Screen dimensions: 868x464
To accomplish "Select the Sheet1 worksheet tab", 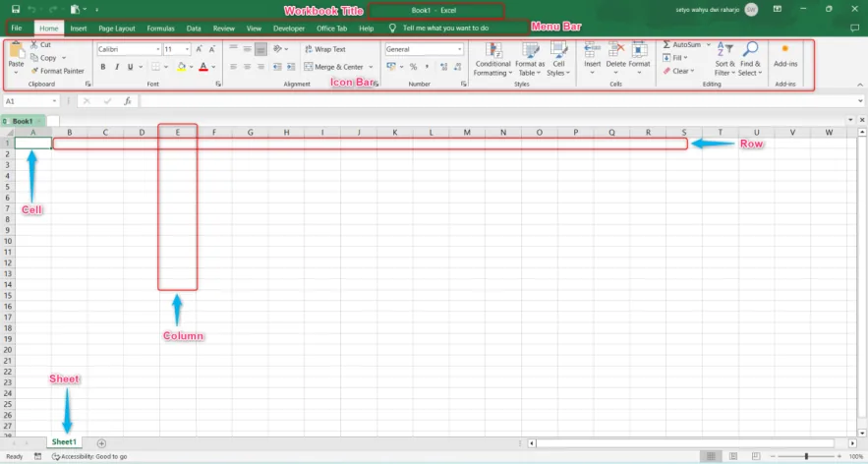I will click(64, 441).
